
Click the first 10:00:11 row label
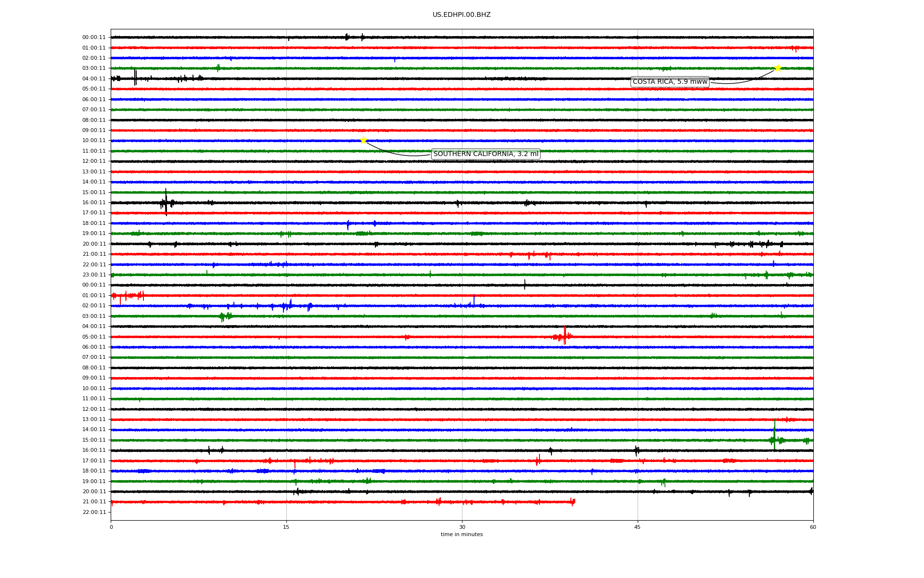click(94, 141)
